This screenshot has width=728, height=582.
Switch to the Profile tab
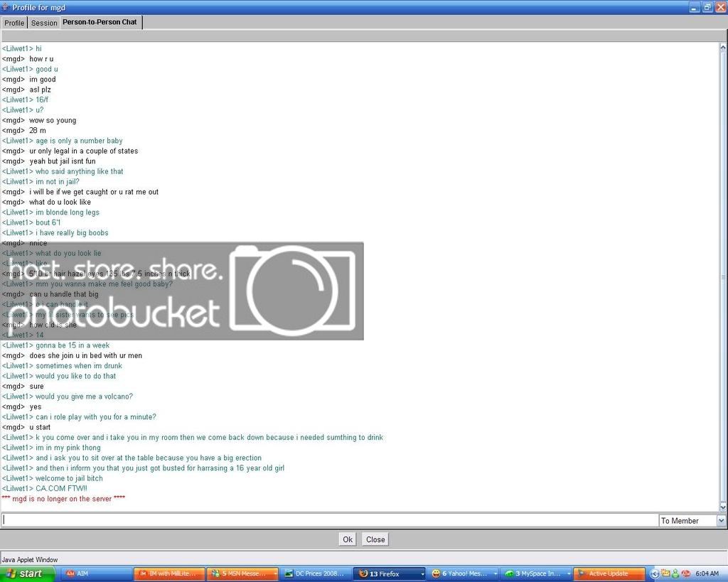tap(14, 23)
